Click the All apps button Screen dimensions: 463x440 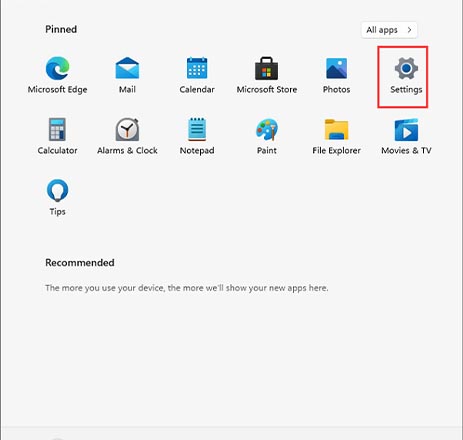pos(389,30)
